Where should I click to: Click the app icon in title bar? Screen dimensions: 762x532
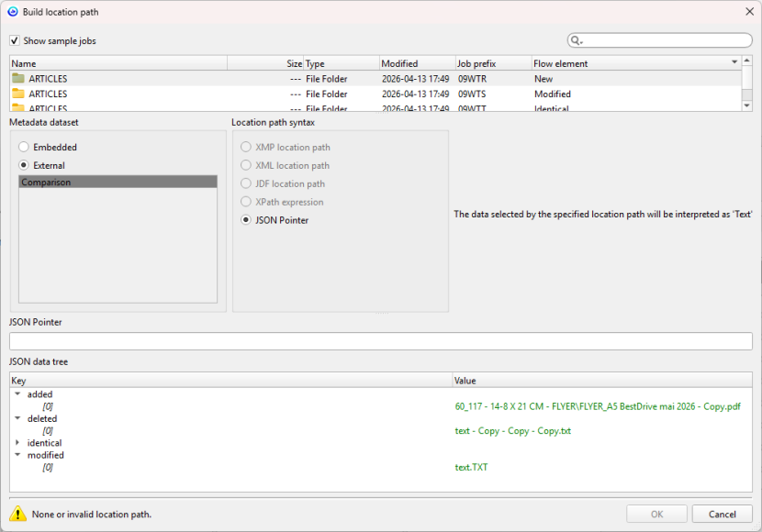[x=12, y=12]
